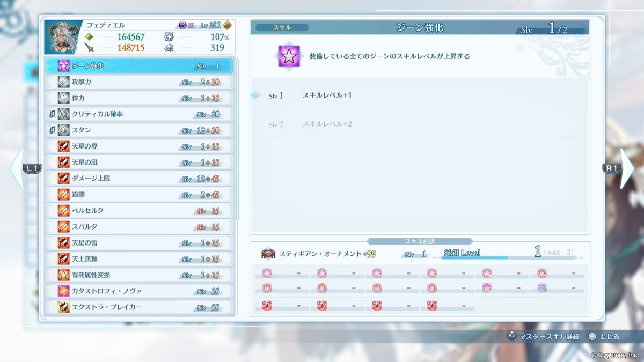Click the スパルタ skill icon
Viewport: 644px width, 362px height.
[x=64, y=227]
